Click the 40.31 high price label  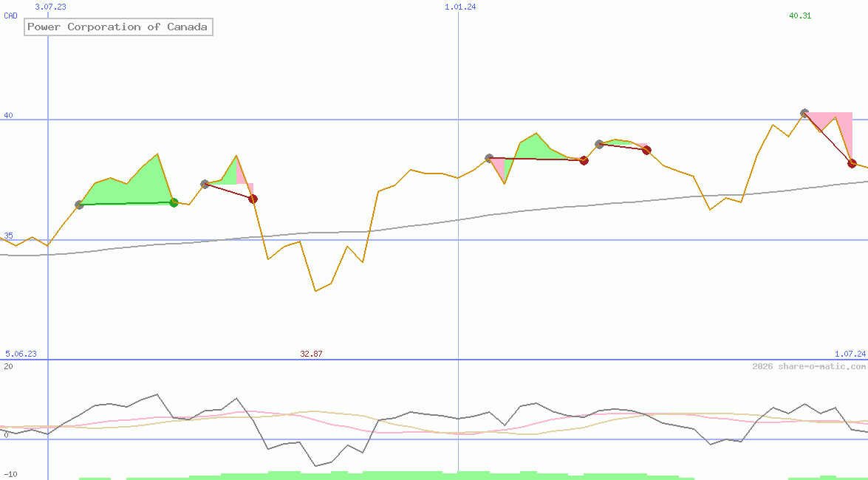click(800, 16)
